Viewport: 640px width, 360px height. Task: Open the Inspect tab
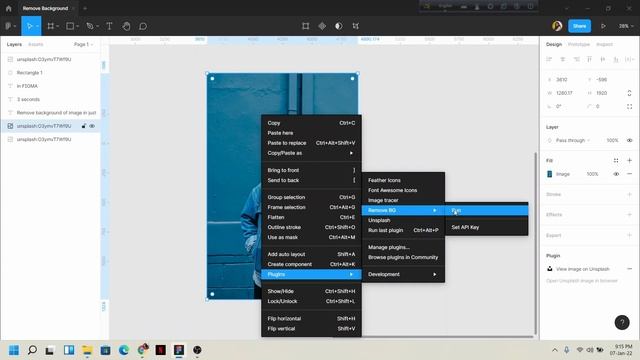604,44
